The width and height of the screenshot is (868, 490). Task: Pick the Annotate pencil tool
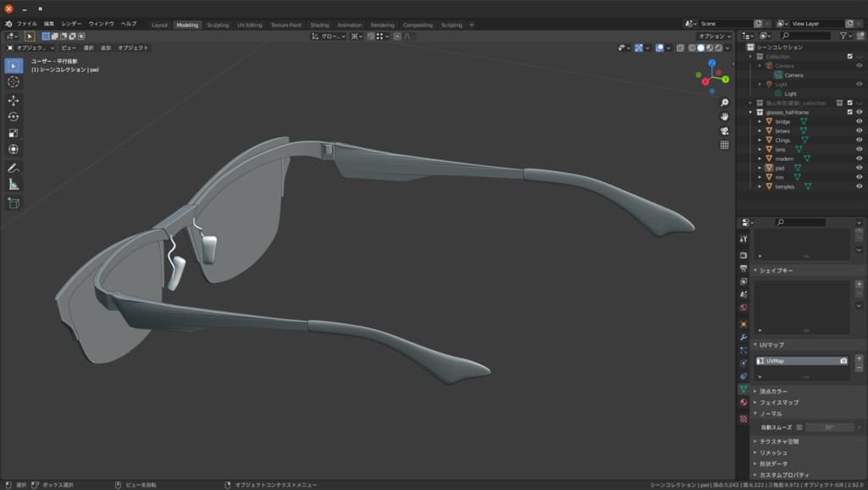pos(14,168)
